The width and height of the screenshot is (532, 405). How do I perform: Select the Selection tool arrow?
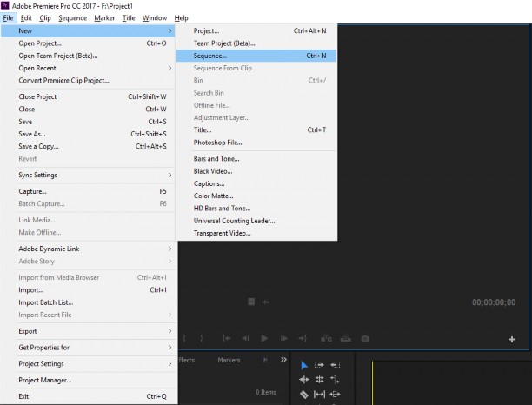click(x=304, y=365)
